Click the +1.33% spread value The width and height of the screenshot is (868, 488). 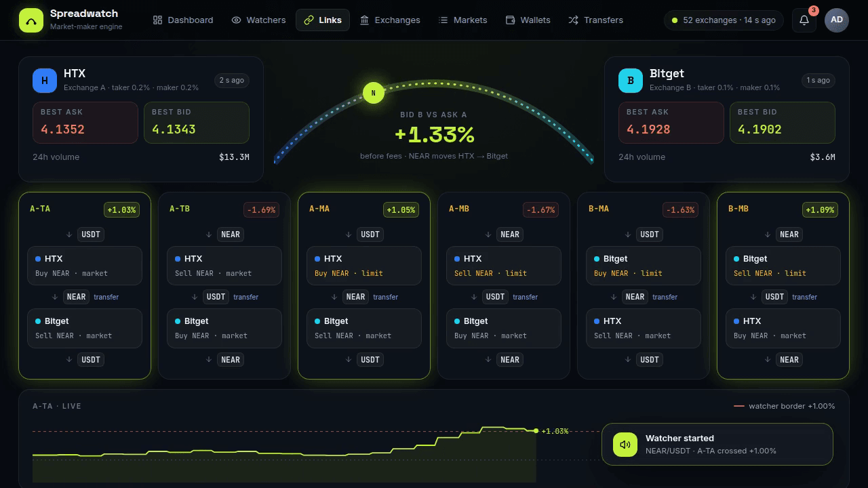(434, 135)
